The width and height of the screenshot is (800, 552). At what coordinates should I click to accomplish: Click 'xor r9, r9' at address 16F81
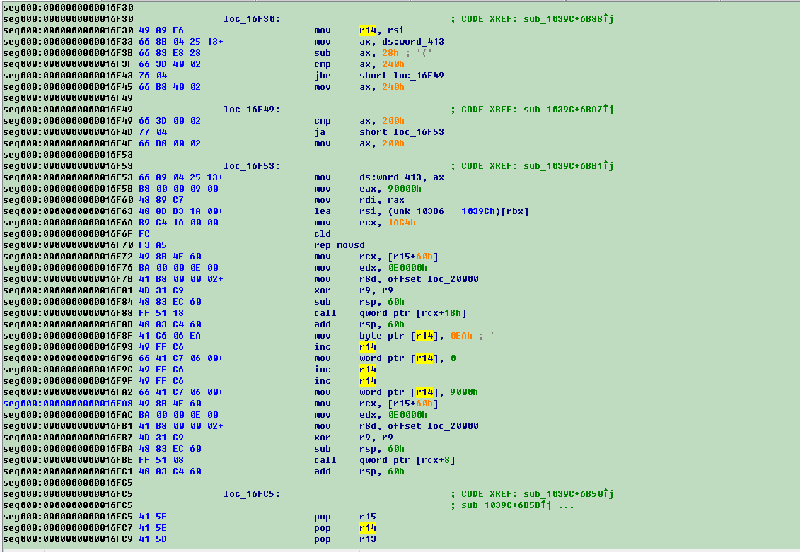coord(353,290)
